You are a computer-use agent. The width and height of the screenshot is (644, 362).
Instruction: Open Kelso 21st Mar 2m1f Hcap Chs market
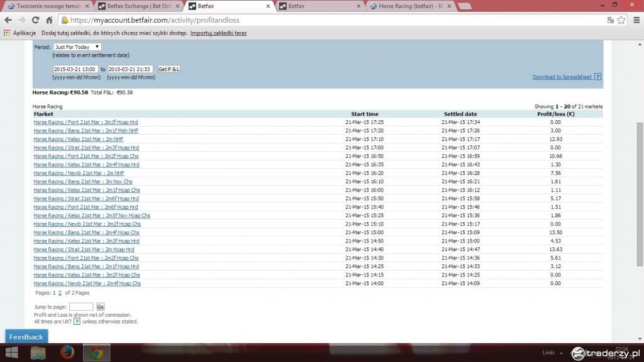click(x=87, y=190)
